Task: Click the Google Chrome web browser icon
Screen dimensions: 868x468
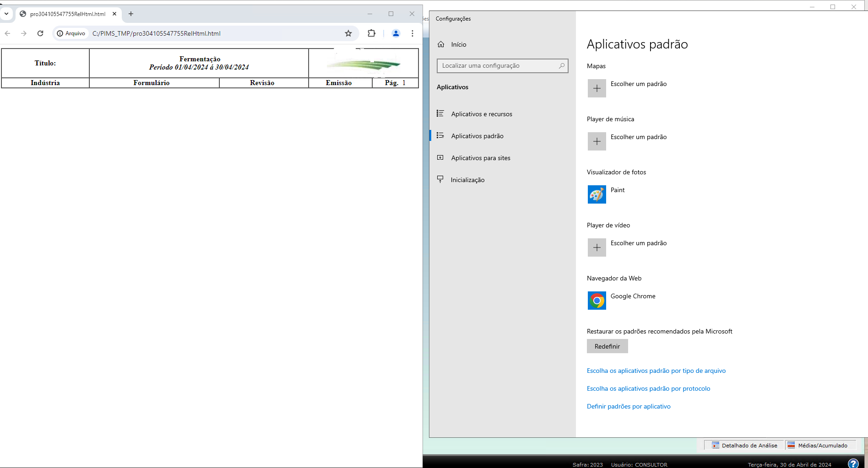Action: point(597,301)
